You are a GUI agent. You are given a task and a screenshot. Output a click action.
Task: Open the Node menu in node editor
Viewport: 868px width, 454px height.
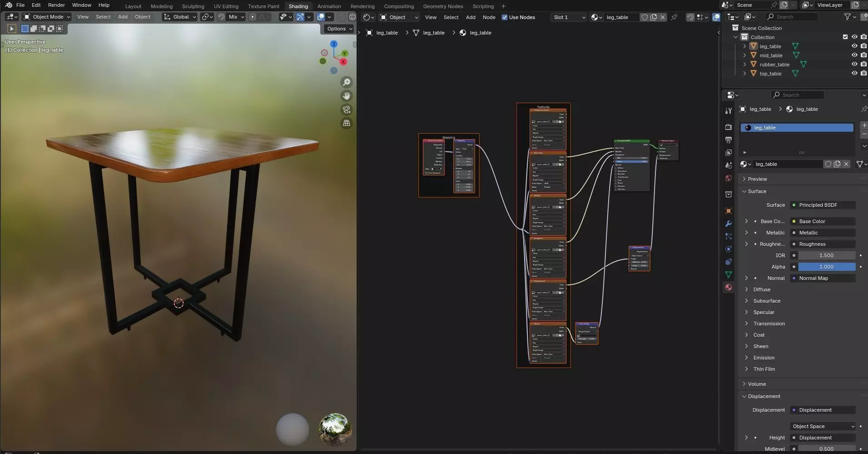click(489, 17)
